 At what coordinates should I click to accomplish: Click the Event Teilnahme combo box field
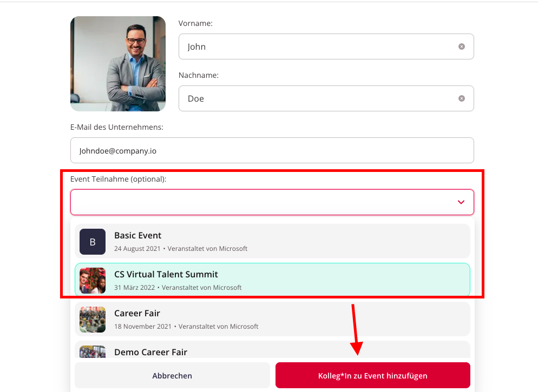pyautogui.click(x=272, y=202)
